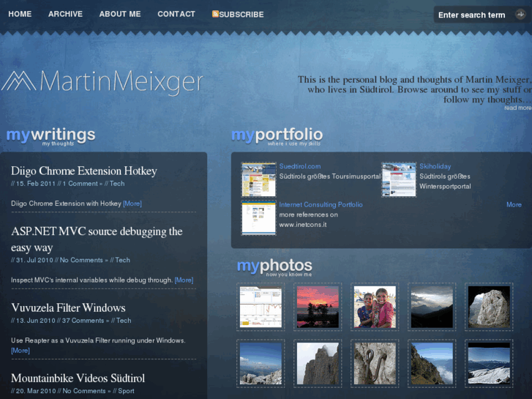Image resolution: width=532 pixels, height=399 pixels.
Task: Open the Contact menu item
Action: (x=176, y=14)
